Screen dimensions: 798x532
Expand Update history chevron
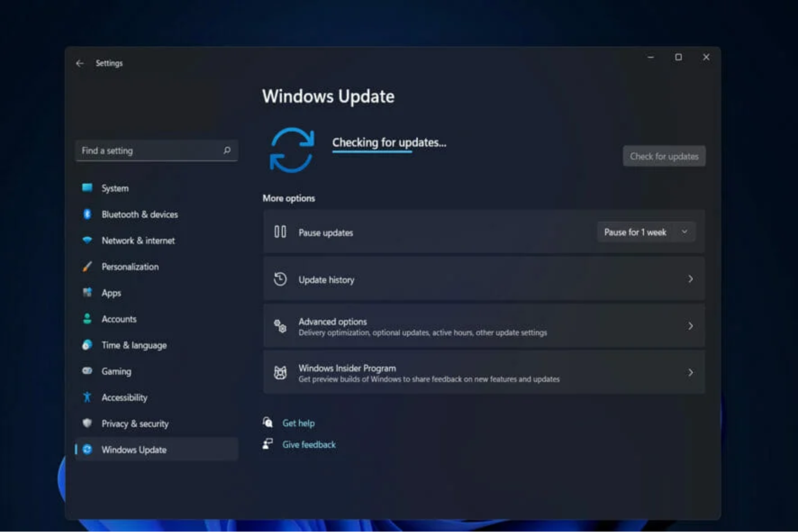coord(690,279)
